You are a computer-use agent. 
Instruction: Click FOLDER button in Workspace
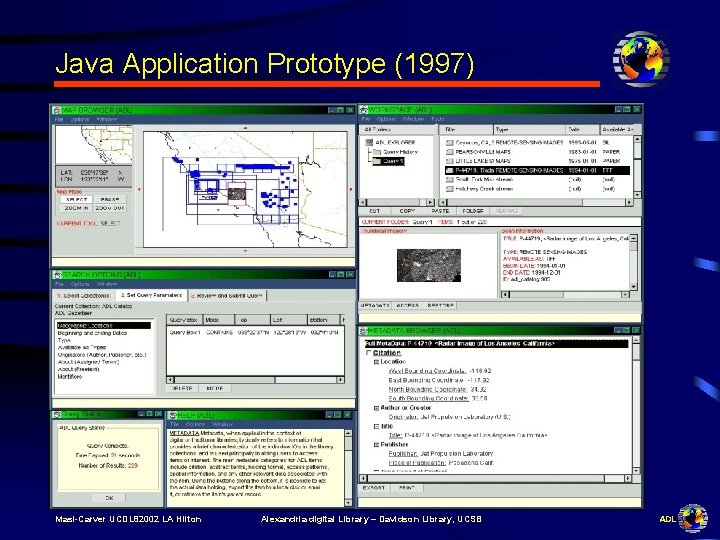(473, 211)
